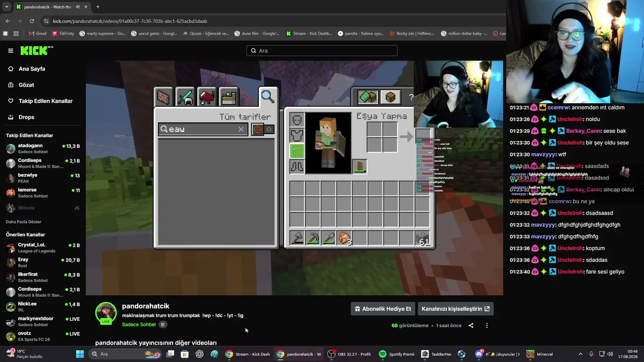Screen dimensions: 644x362
Task: Click the Kick logo
Action: [36, 50]
